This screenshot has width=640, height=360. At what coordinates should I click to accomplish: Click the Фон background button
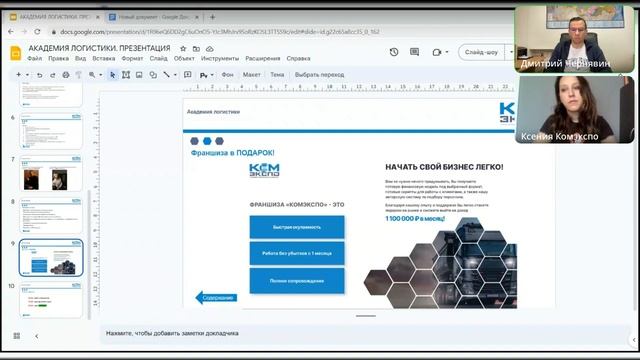(227, 75)
